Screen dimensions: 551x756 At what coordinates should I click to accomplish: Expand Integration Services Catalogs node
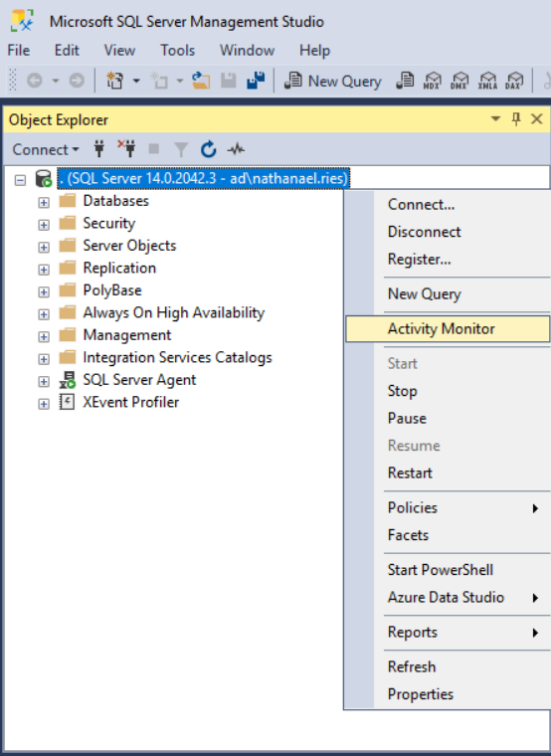click(x=44, y=359)
